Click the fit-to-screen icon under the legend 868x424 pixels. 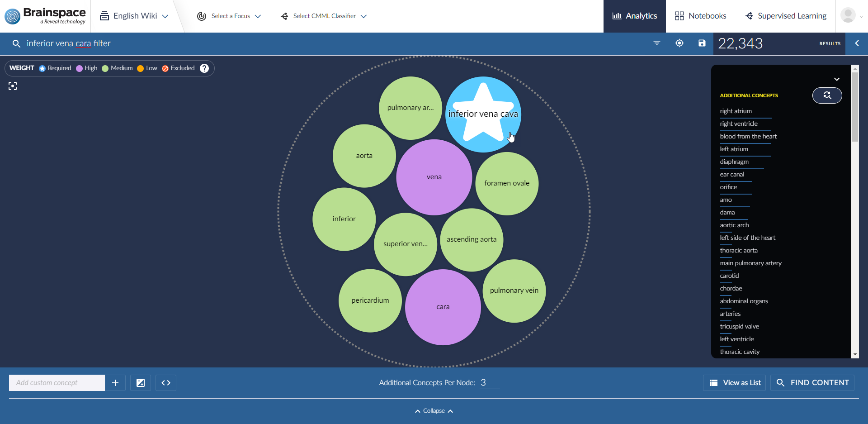[x=13, y=86]
